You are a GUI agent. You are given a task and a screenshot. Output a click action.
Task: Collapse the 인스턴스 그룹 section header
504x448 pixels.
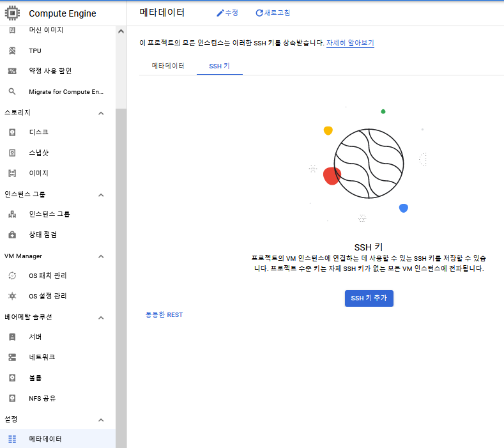click(101, 195)
